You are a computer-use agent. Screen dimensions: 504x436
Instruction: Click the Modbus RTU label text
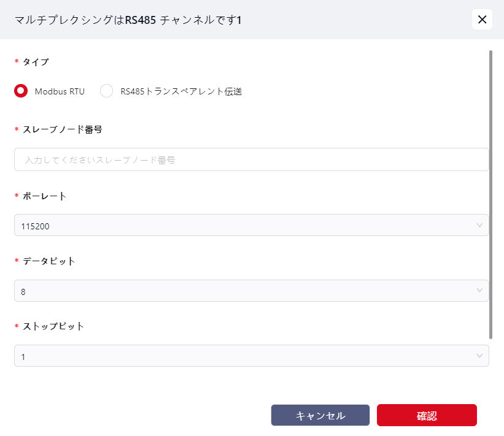coord(60,91)
